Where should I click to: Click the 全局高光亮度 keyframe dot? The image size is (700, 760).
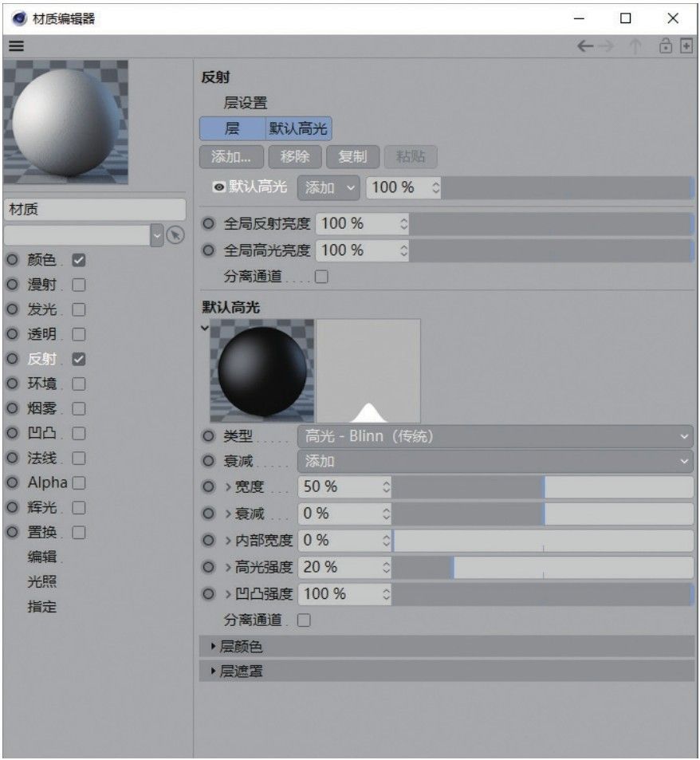click(208, 250)
